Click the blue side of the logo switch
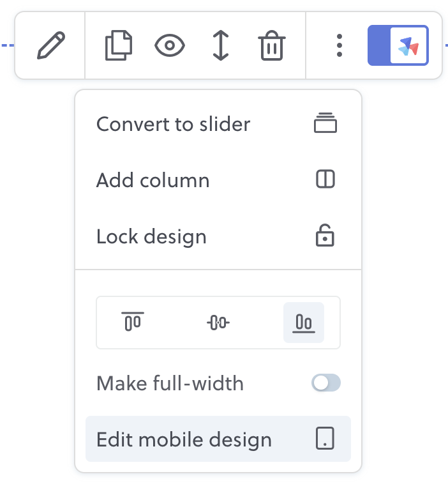 pyautogui.click(x=379, y=45)
